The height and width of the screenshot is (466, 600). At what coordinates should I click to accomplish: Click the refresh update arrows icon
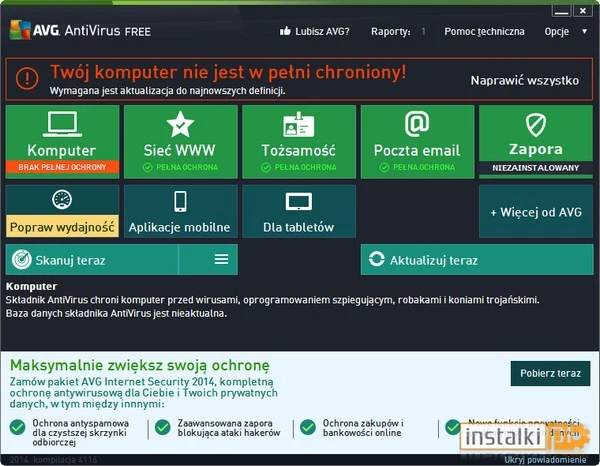377,259
